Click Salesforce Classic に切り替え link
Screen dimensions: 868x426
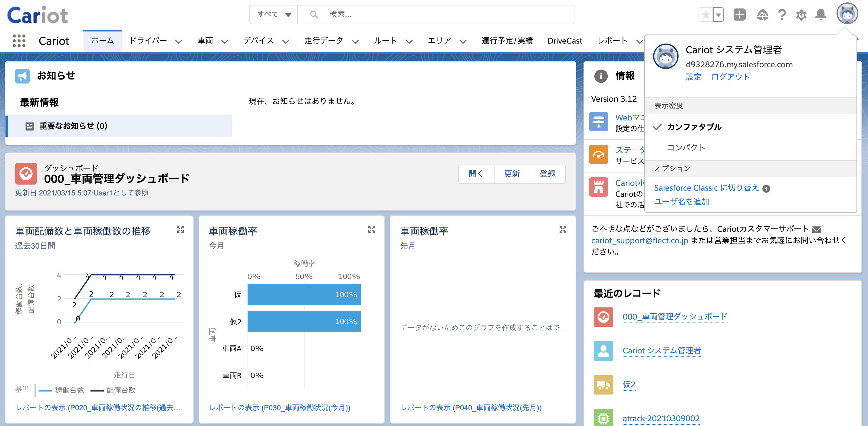tap(706, 188)
